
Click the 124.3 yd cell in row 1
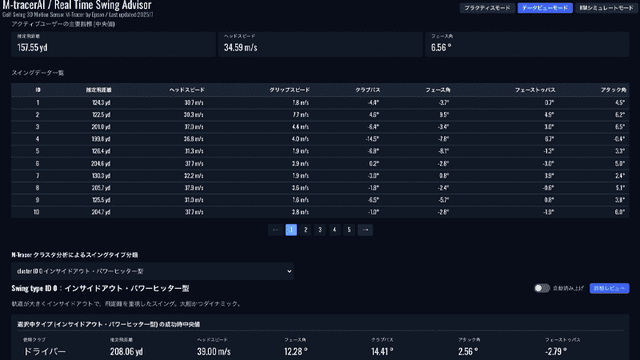pyautogui.click(x=101, y=102)
